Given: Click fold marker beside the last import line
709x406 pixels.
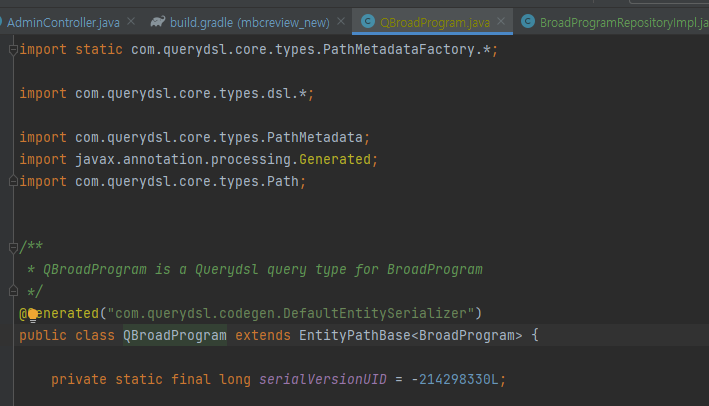Looking at the screenshot, I should point(12,182).
